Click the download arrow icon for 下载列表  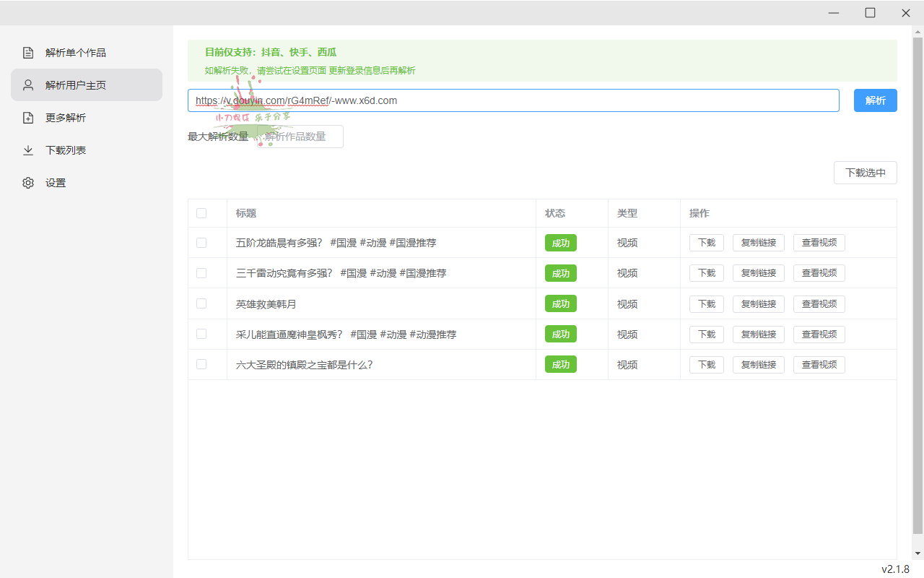click(x=28, y=150)
